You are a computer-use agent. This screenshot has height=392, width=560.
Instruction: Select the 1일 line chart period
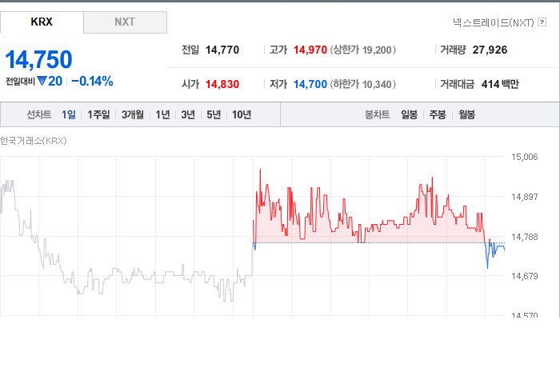(x=69, y=114)
